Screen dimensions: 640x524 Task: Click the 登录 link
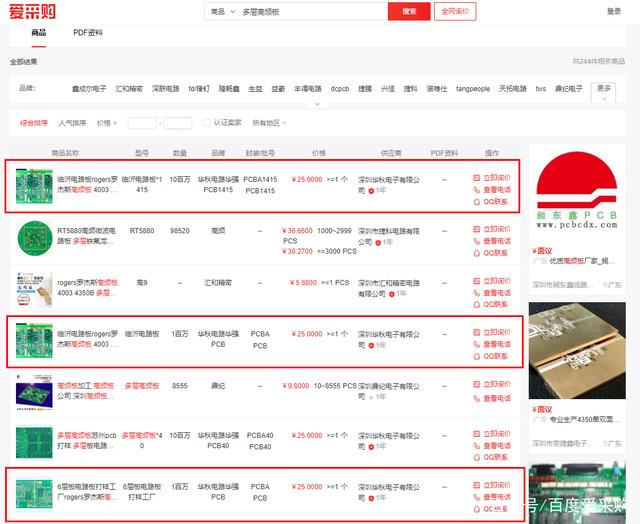click(x=614, y=11)
